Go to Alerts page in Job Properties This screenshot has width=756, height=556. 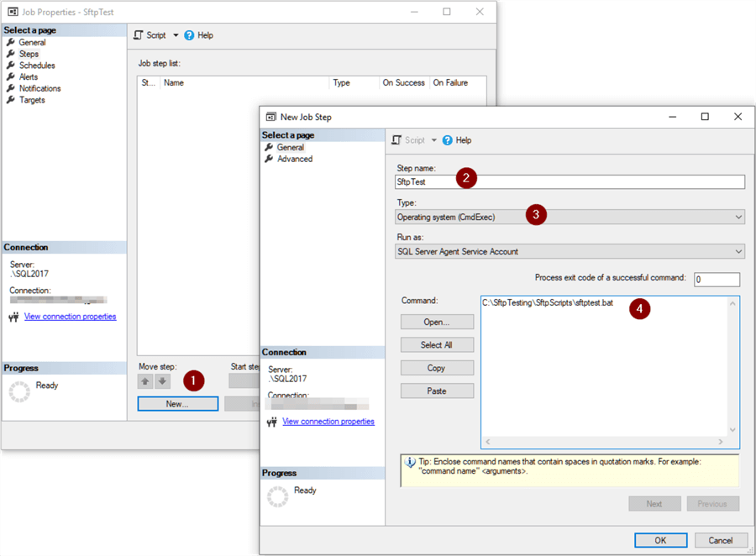(x=29, y=77)
